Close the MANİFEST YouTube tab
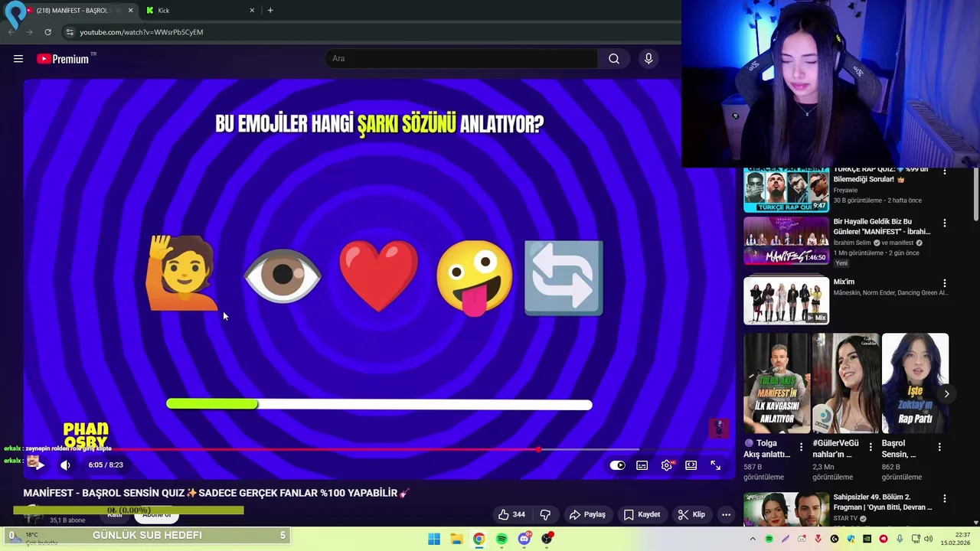 click(130, 10)
